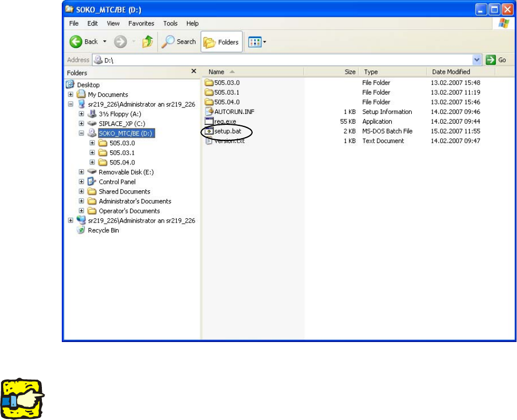
Task: Expand the My Documents tree node
Action: point(70,94)
